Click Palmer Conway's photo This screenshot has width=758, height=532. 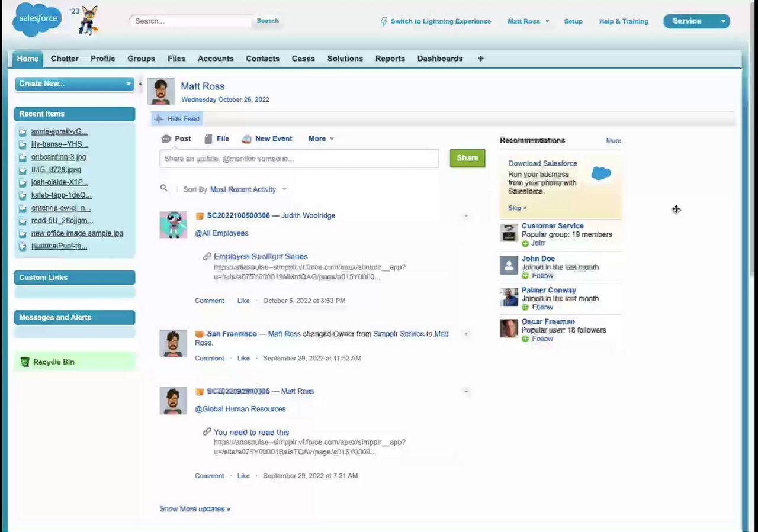(x=509, y=296)
